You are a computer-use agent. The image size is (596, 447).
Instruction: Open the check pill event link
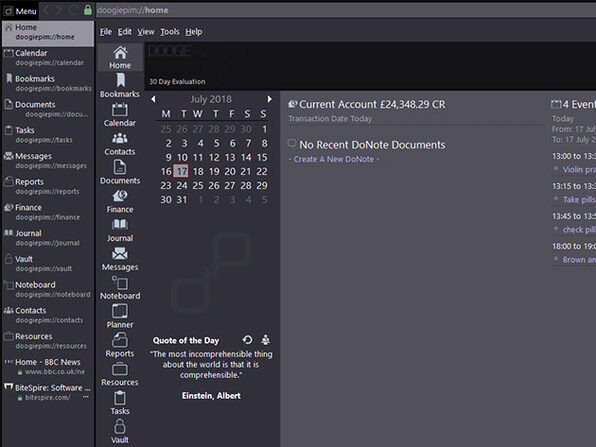point(579,230)
